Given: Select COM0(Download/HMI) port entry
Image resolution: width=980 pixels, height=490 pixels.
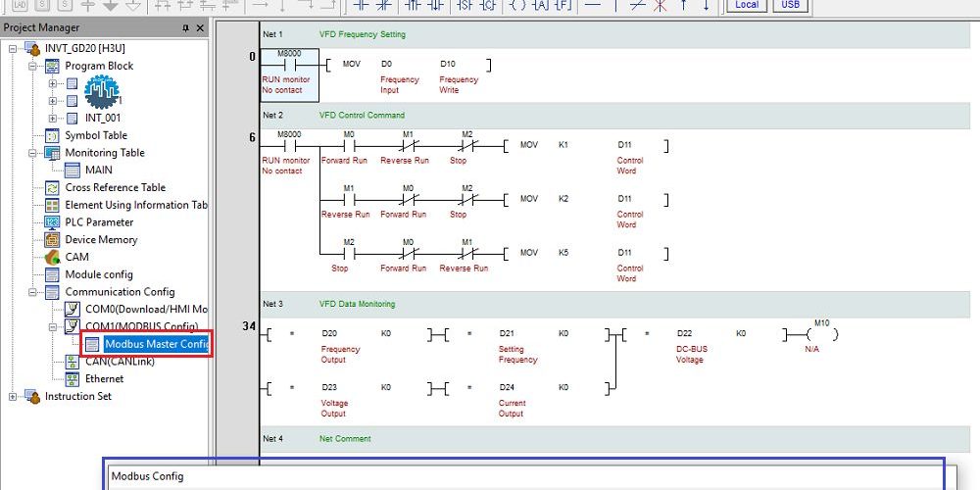Looking at the screenshot, I should [146, 309].
